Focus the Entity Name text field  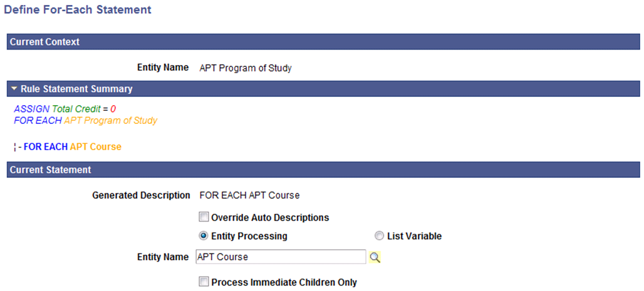click(281, 257)
